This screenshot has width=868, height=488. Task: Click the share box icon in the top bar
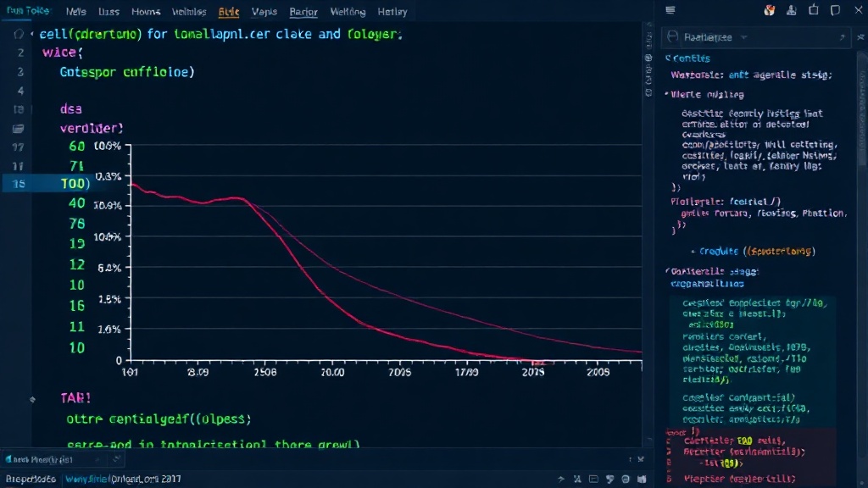(813, 9)
